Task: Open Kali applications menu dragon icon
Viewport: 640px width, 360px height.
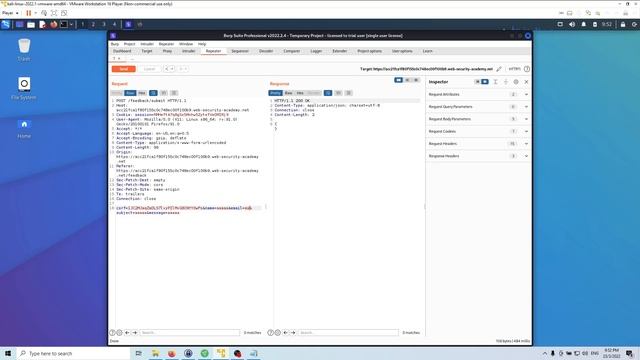Action: [x=6, y=24]
